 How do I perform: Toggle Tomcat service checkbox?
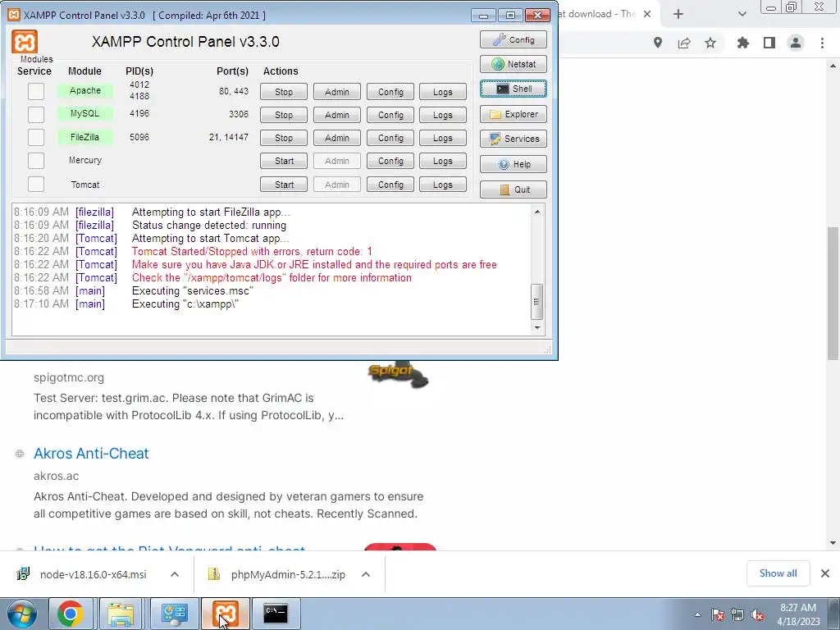click(x=36, y=184)
